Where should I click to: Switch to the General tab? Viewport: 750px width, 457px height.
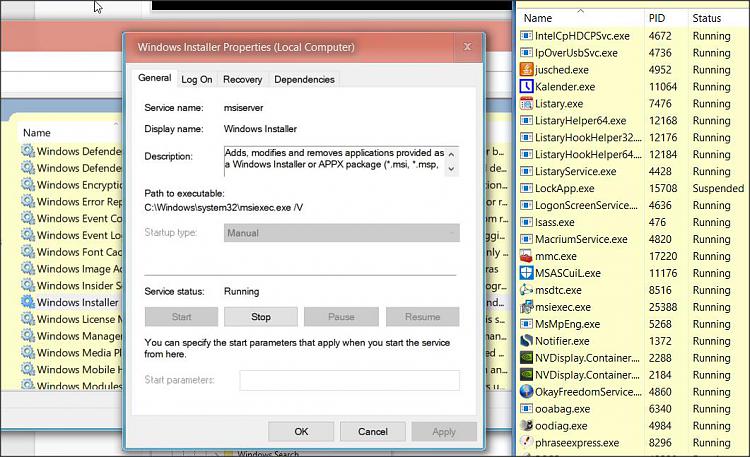tap(154, 78)
